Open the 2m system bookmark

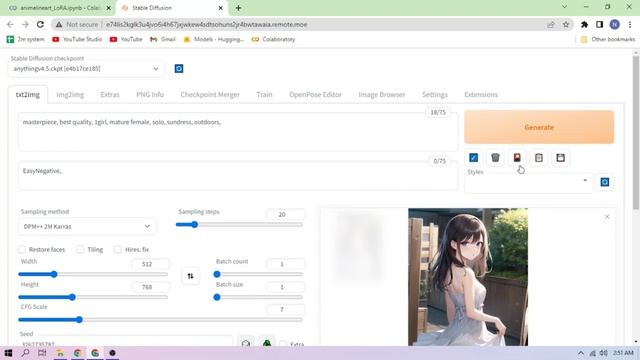click(26, 39)
